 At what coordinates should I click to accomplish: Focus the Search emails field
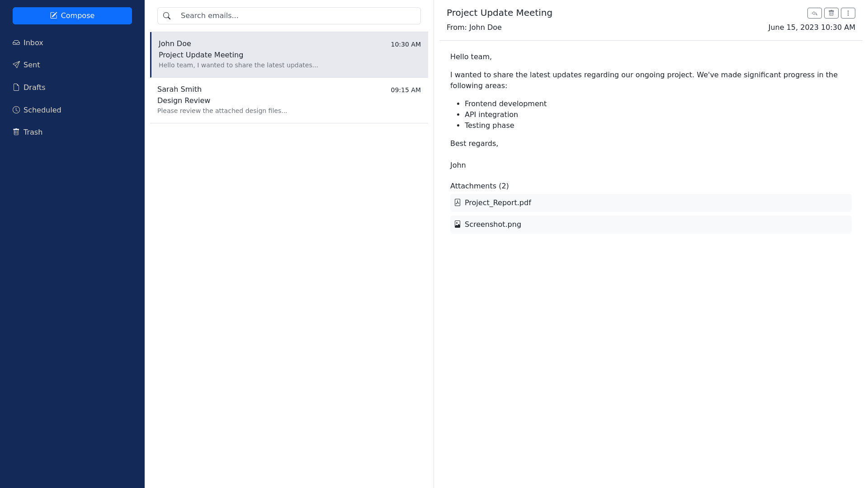298,16
